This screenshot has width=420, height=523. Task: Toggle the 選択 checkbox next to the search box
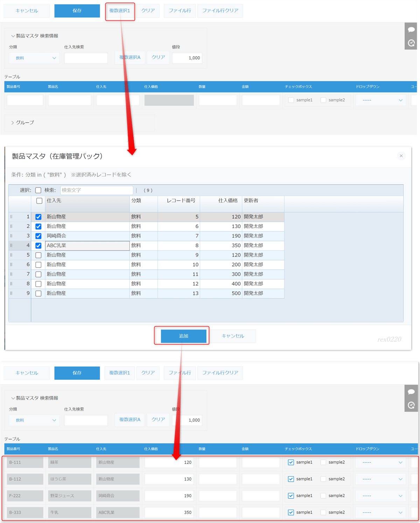coord(38,190)
